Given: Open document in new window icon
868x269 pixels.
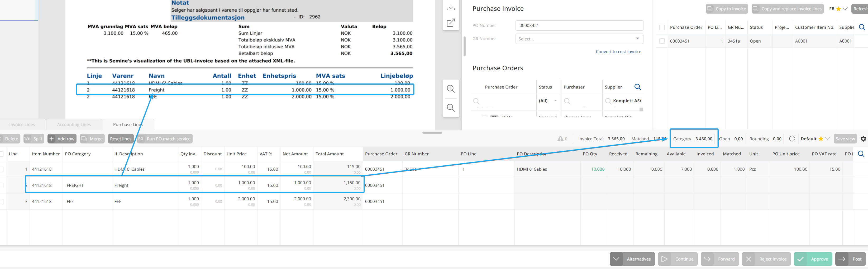Looking at the screenshot, I should (451, 23).
